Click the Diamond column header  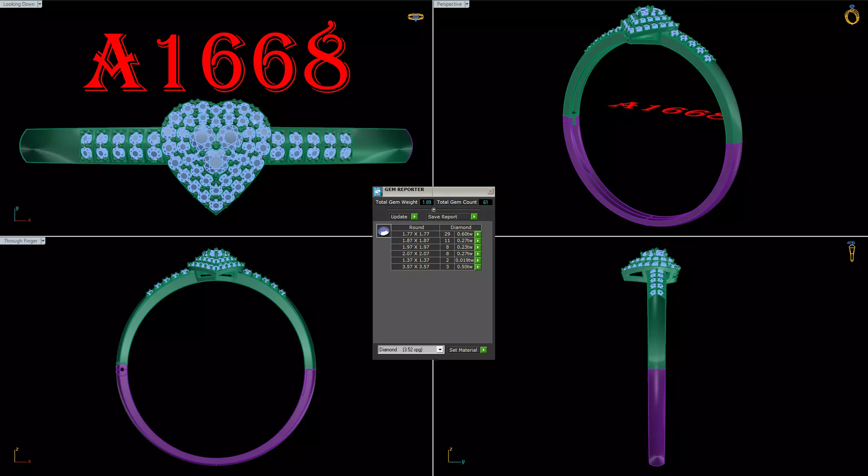pos(461,227)
